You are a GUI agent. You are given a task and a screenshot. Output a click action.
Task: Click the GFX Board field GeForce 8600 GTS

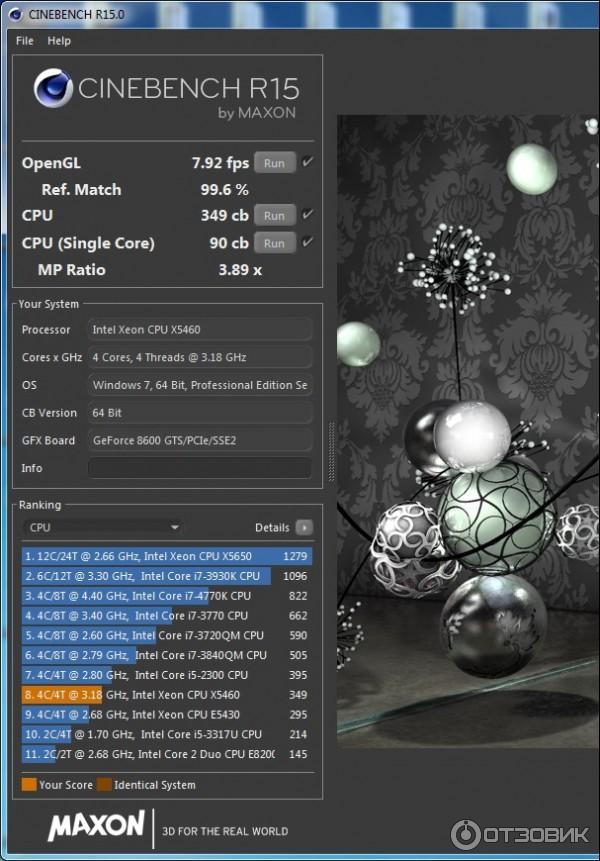click(200, 440)
